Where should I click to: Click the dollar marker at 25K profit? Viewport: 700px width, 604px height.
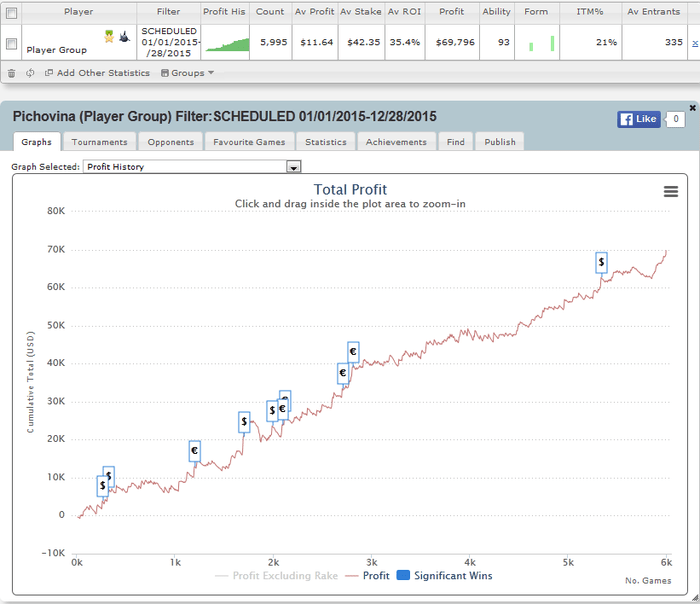click(244, 422)
